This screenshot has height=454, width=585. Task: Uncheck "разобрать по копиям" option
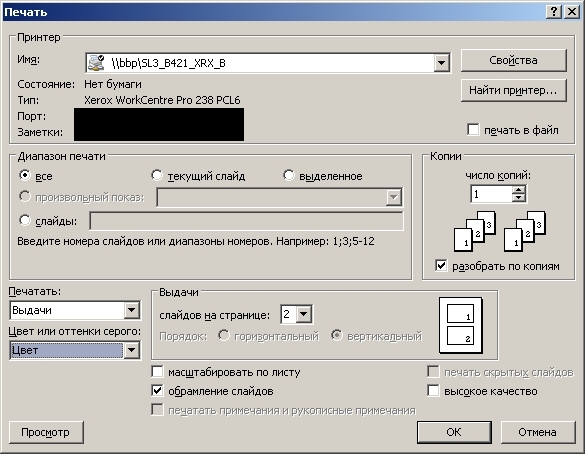441,266
